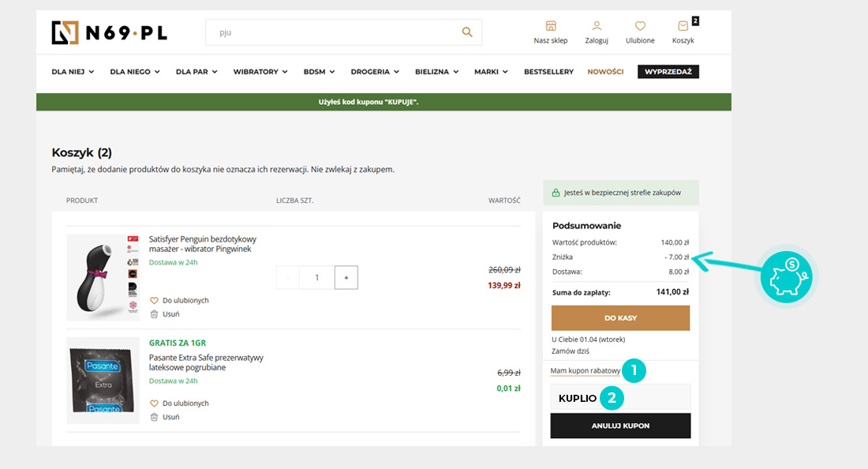Open the Nasz sklep store icon
Viewport: 868px width, 469px height.
tap(551, 26)
